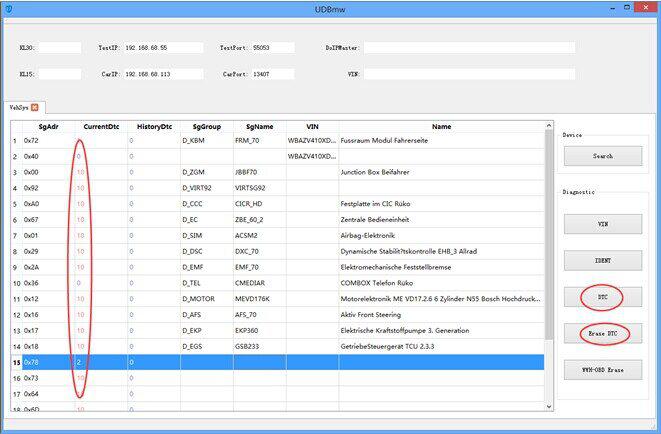Close the VehSys tab with its red X

(x=35, y=107)
